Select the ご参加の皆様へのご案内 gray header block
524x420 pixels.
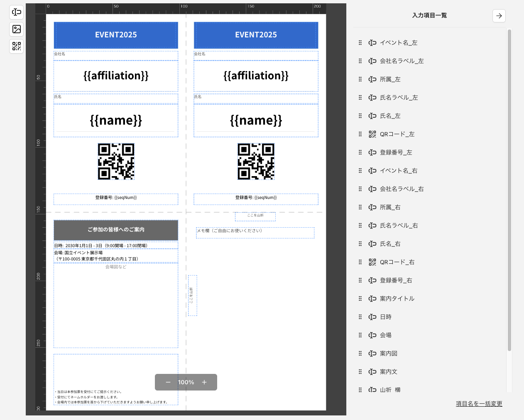click(x=116, y=230)
